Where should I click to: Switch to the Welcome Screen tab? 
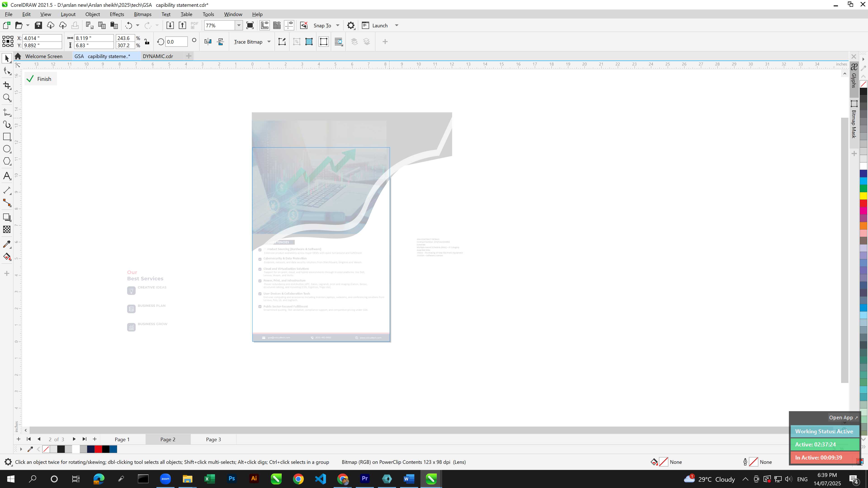[x=43, y=56]
